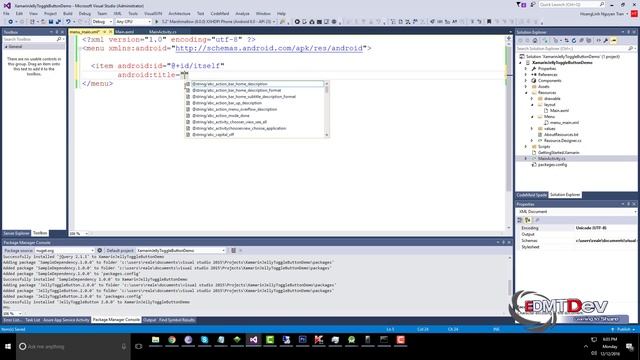Click the Task View taskbar button
This screenshot has height=360, width=640.
pos(139,347)
